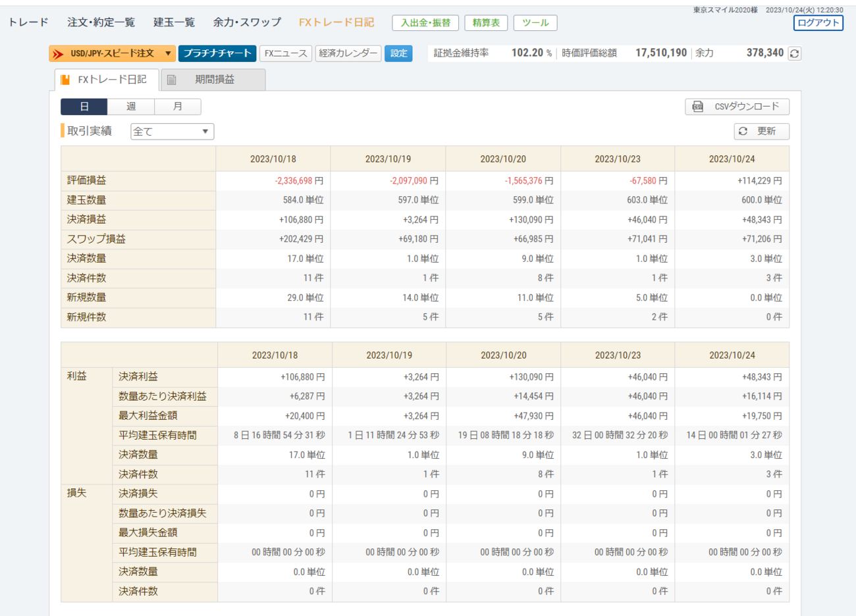
Task: Click the orange book icon on FXトレード日記 tab
Action: click(x=65, y=80)
